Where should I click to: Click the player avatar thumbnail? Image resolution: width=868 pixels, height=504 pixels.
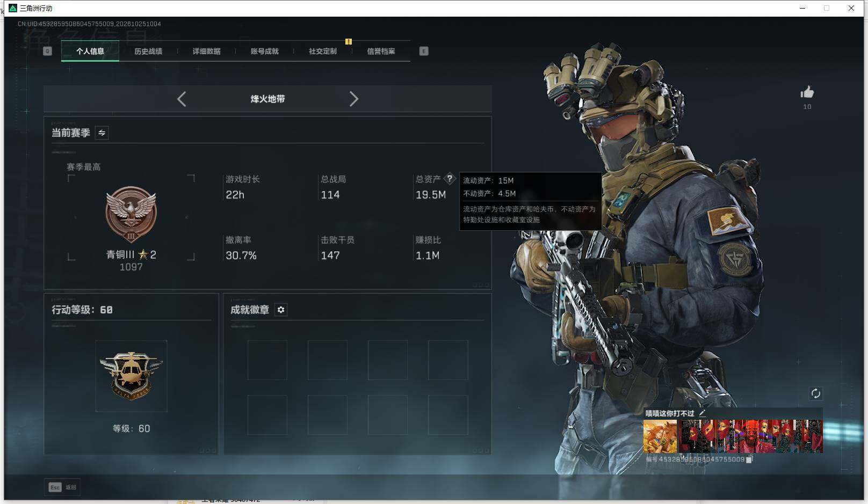pos(660,436)
